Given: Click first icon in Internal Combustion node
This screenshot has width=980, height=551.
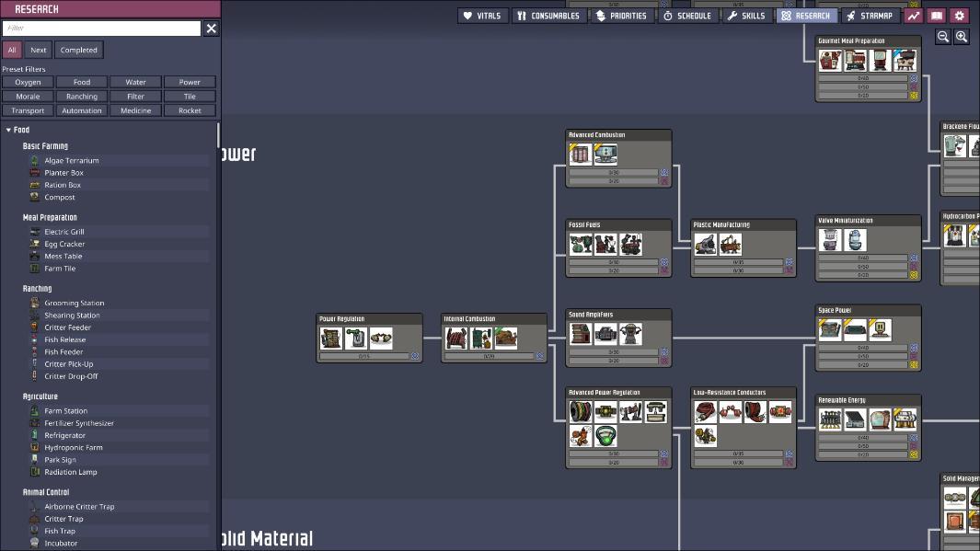Looking at the screenshot, I should (x=455, y=338).
